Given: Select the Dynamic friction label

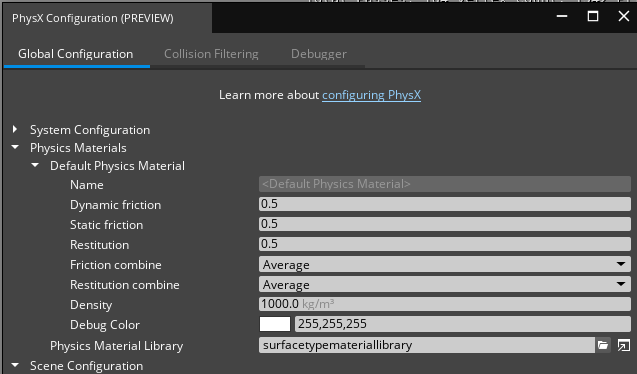Looking at the screenshot, I should (x=115, y=205).
